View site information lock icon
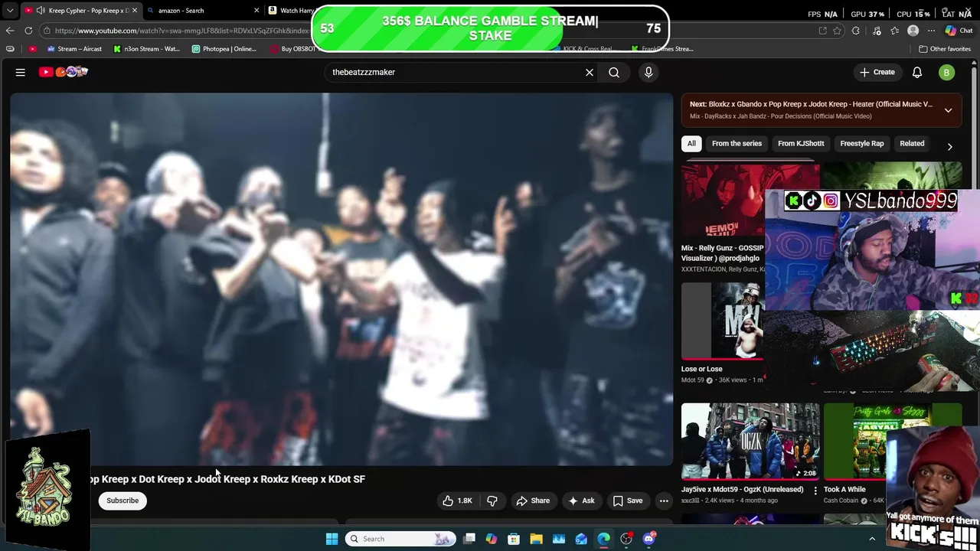Image resolution: width=980 pixels, height=551 pixels. point(47,31)
